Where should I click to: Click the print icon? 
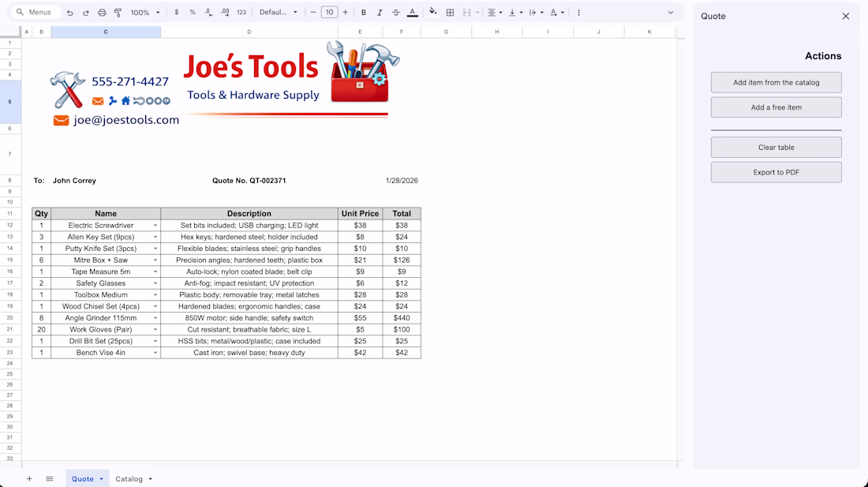(x=102, y=12)
